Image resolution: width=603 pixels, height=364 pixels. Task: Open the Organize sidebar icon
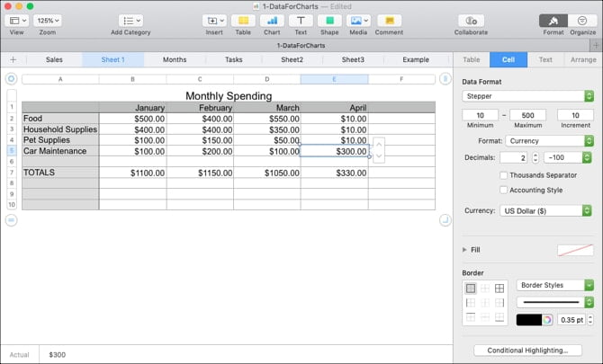(x=582, y=20)
